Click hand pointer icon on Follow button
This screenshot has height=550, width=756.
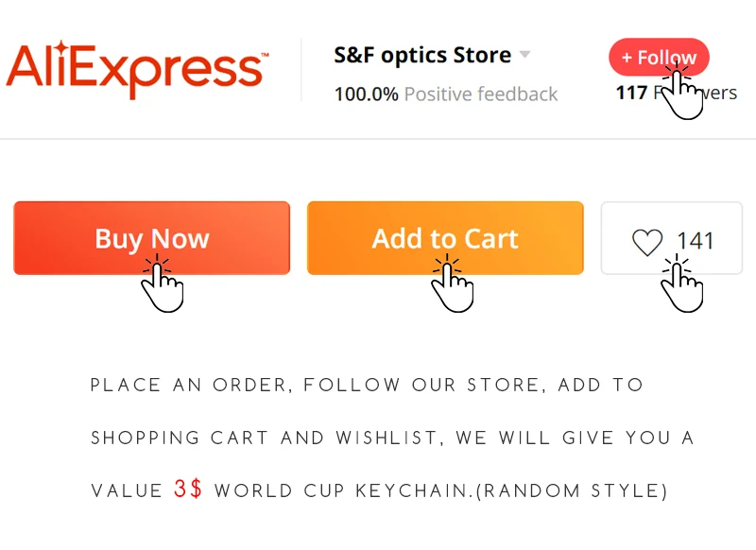[x=682, y=93]
